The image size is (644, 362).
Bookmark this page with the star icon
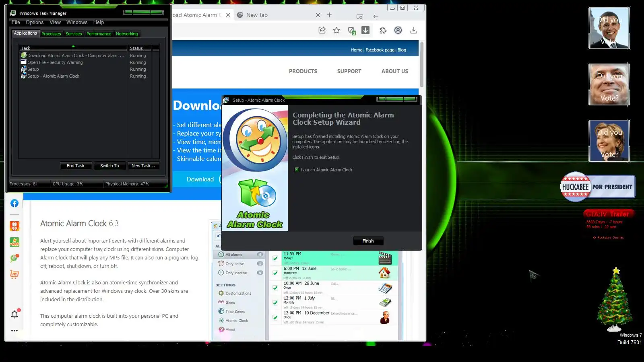tap(336, 30)
